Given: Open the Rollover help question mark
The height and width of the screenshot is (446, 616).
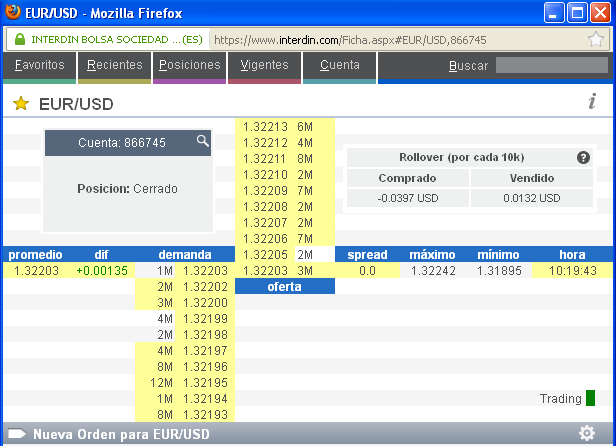Looking at the screenshot, I should click(x=583, y=158).
